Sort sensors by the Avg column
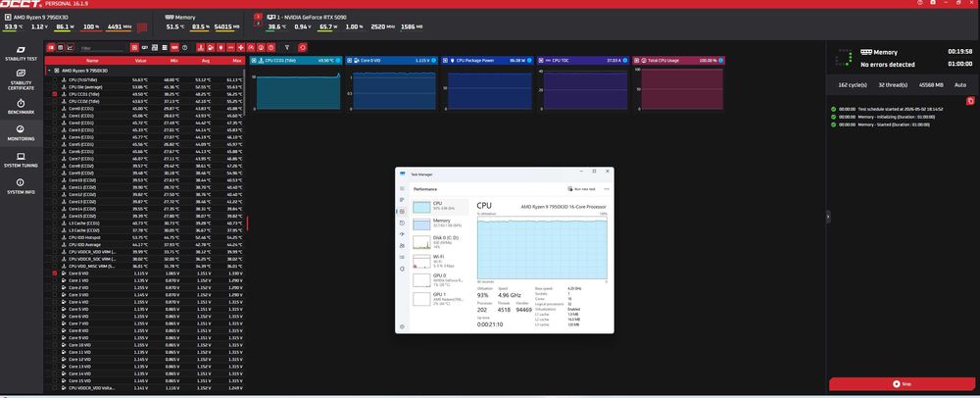Screen dimensions: 980x398 point(205,61)
